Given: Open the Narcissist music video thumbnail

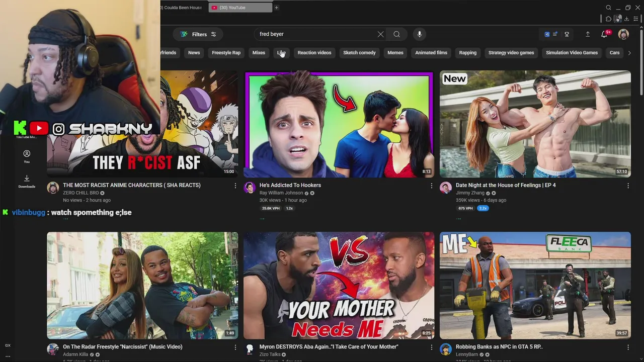Looking at the screenshot, I should point(142,286).
